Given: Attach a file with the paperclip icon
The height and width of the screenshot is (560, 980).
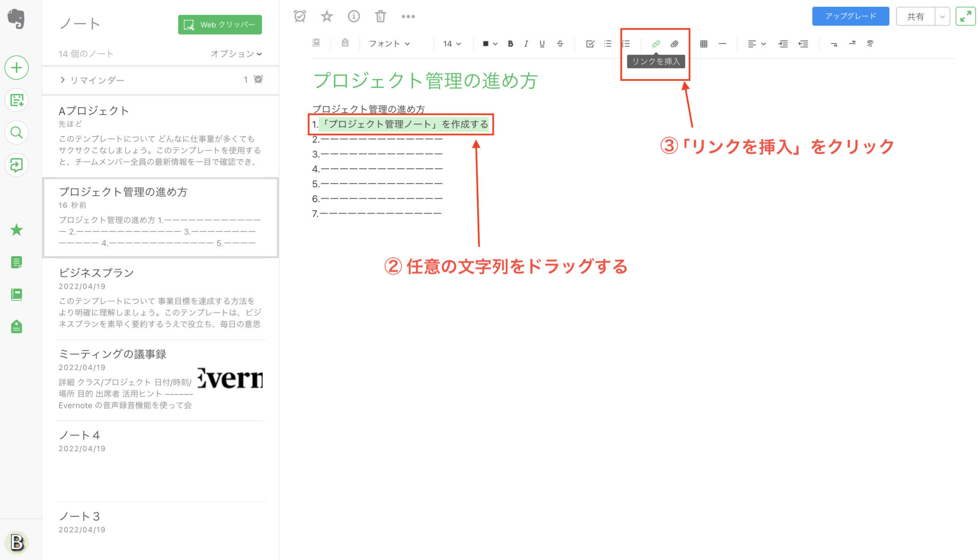Looking at the screenshot, I should [x=674, y=44].
